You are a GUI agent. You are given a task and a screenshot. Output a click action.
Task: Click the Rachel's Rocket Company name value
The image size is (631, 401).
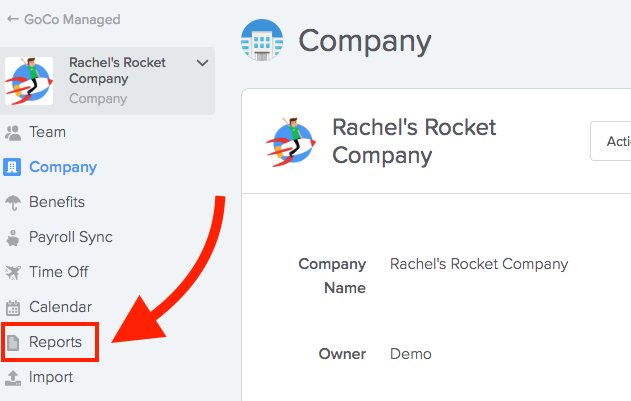[479, 264]
